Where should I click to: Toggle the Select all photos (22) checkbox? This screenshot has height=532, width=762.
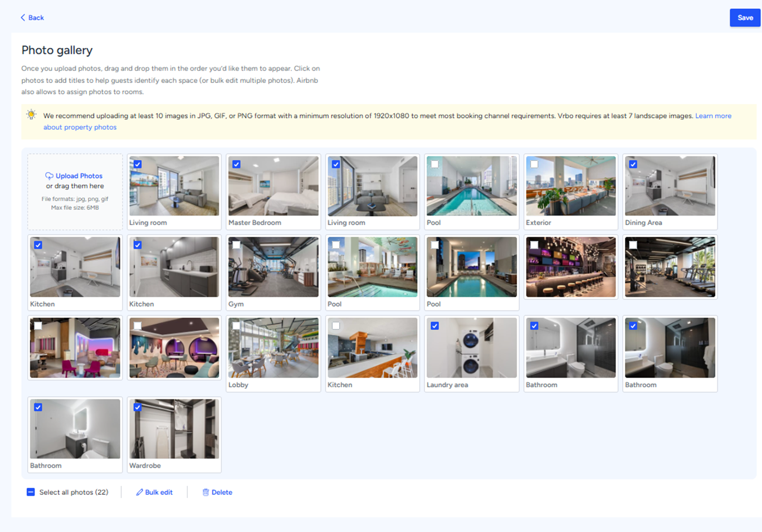(31, 492)
